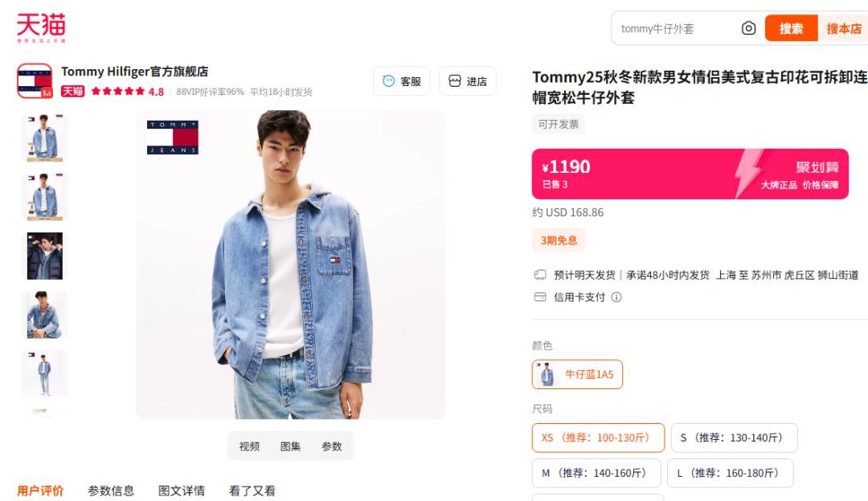Click the credit card payment info icon
Screen dimensions: 868x501
point(616,297)
